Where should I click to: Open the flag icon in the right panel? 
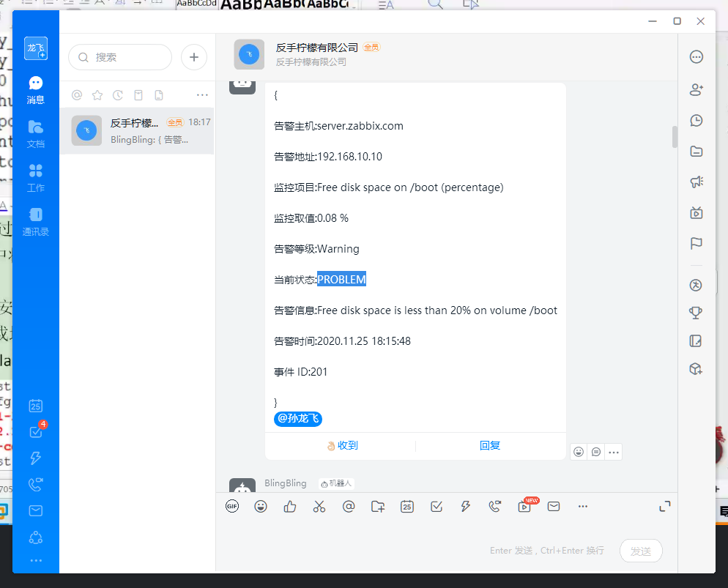point(697,243)
